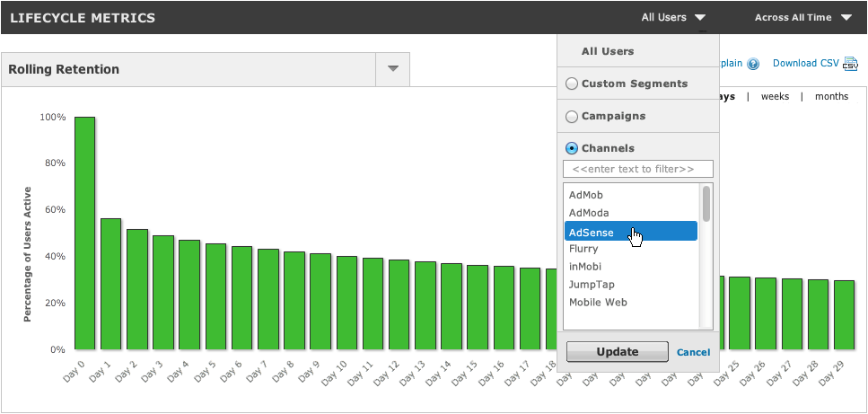Pick Flurry from the channel list

(x=583, y=249)
